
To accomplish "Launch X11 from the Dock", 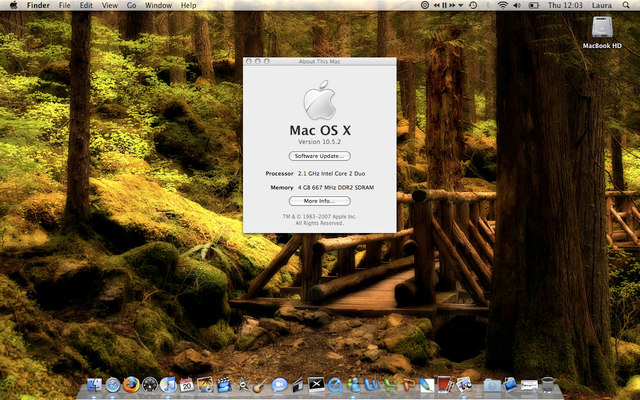I will [x=316, y=384].
